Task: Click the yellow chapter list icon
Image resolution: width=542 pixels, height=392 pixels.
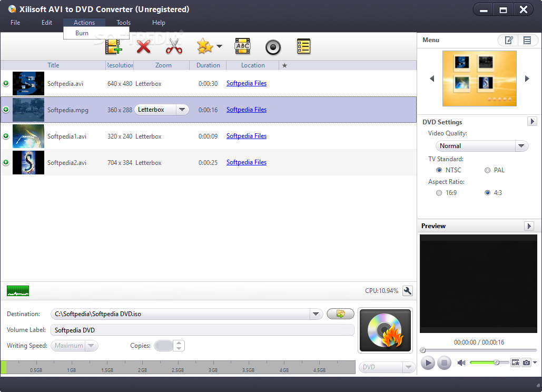Action: pyautogui.click(x=303, y=46)
